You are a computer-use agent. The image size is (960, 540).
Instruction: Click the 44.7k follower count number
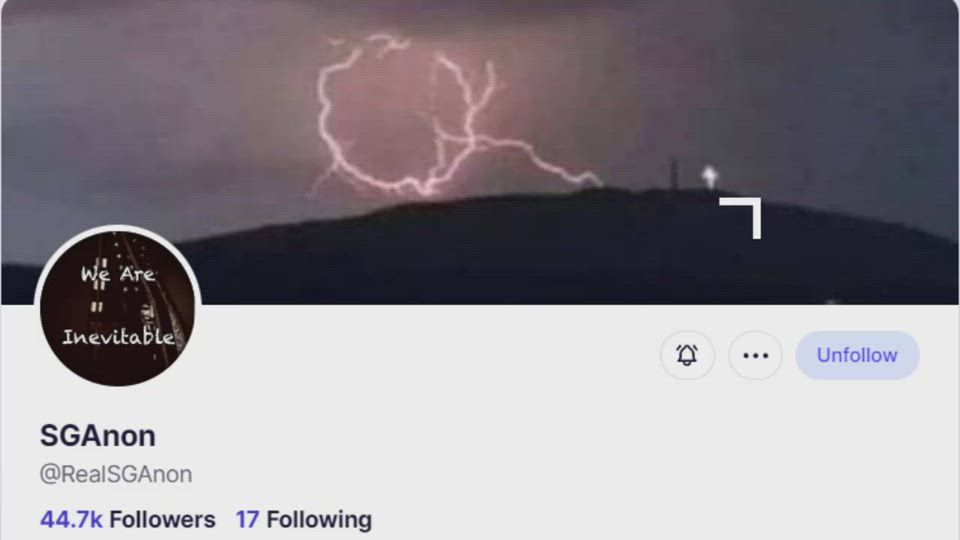[x=71, y=519]
